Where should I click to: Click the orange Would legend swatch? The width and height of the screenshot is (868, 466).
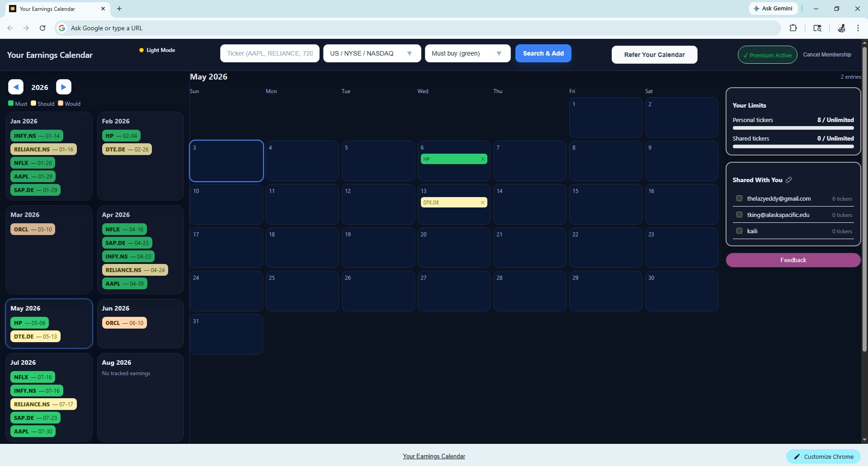click(61, 103)
